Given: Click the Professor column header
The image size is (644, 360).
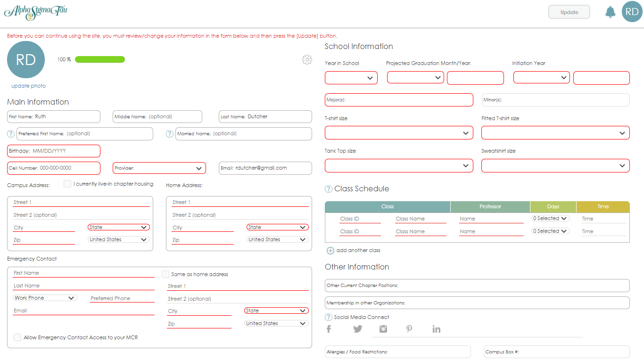Looking at the screenshot, I should [490, 207].
